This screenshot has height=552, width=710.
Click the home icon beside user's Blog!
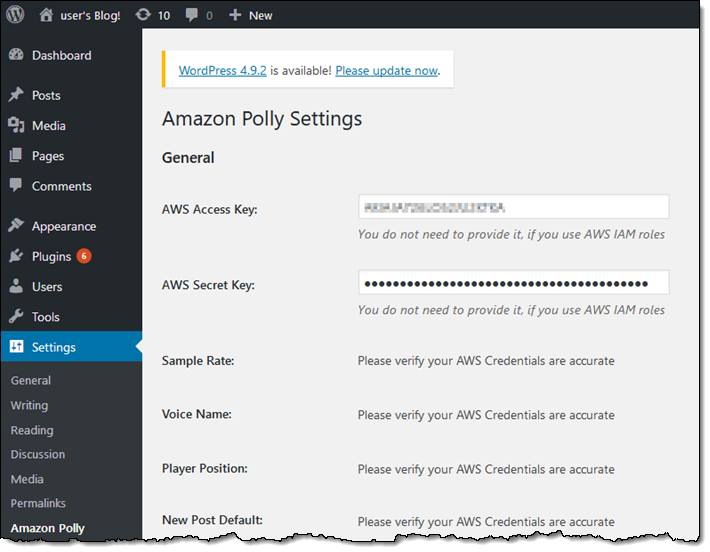(46, 15)
